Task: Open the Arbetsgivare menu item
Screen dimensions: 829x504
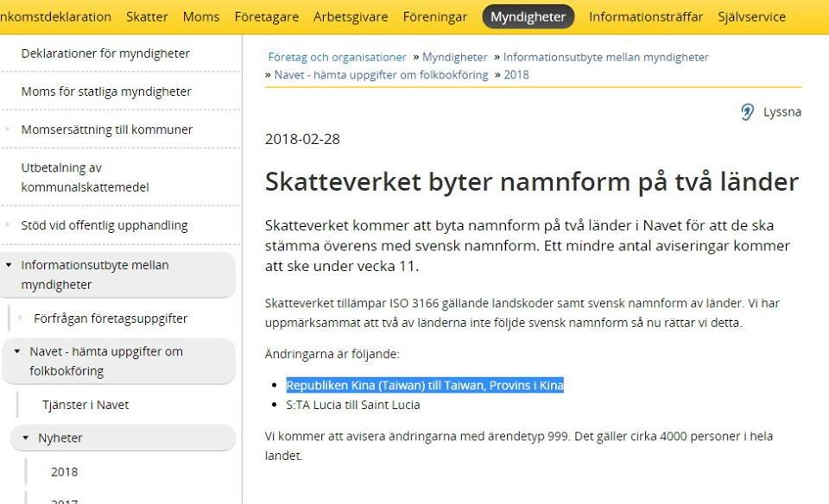Action: [x=351, y=17]
